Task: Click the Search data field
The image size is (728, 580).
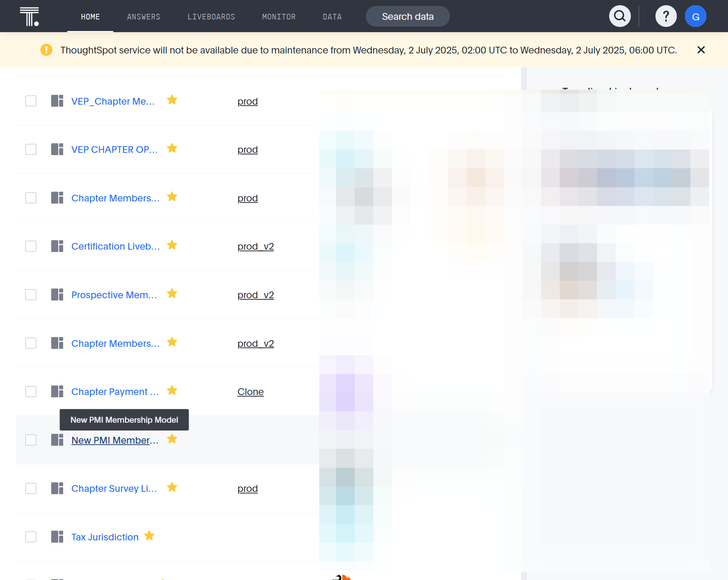Action: 407,16
